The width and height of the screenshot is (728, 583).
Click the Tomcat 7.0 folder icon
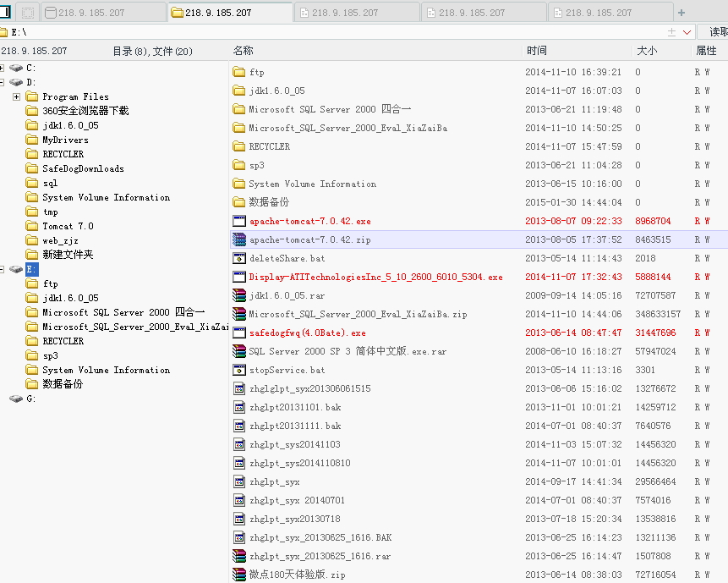(32, 226)
